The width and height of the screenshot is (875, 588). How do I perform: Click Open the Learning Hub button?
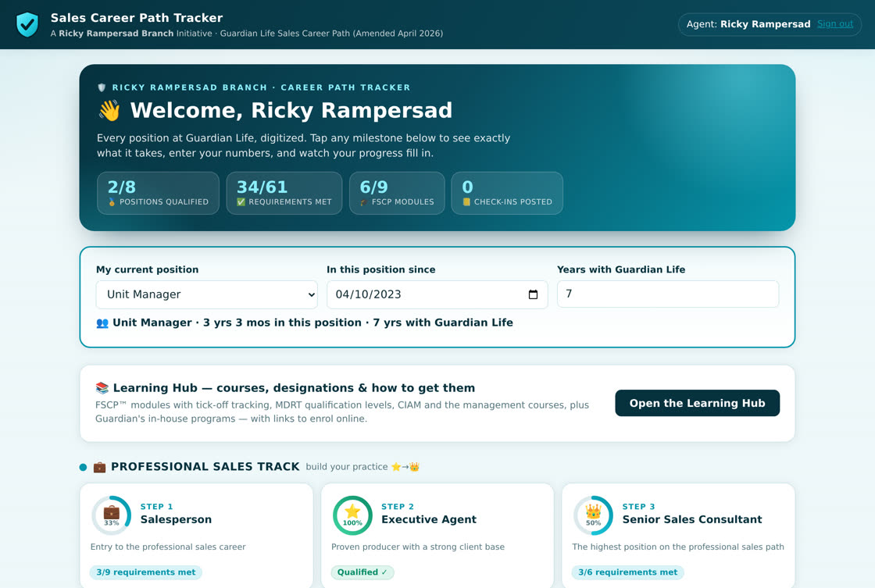[697, 404]
